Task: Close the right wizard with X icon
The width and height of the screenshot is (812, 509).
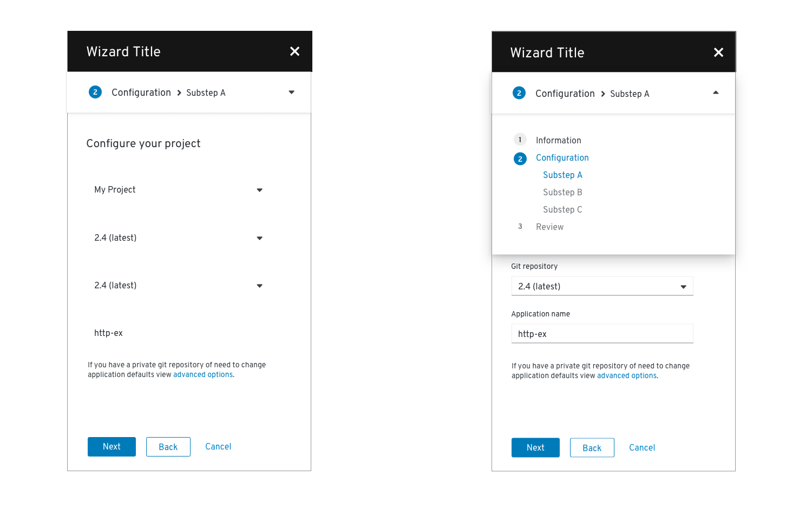Action: click(718, 52)
